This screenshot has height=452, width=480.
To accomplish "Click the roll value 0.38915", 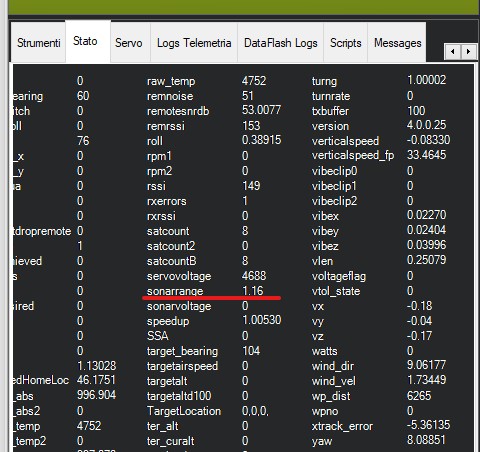I will coord(262,140).
